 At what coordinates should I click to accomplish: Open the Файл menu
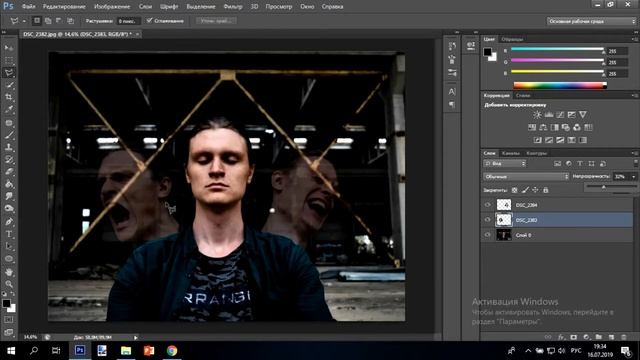pyautogui.click(x=28, y=7)
